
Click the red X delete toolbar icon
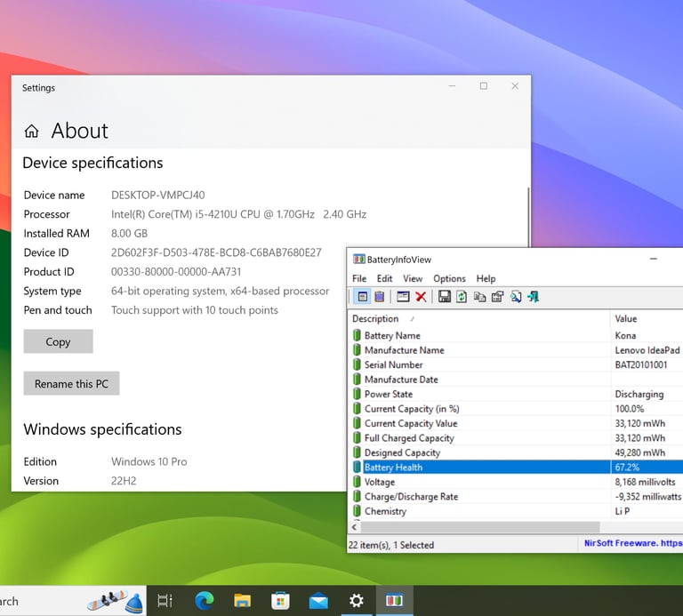(x=421, y=297)
